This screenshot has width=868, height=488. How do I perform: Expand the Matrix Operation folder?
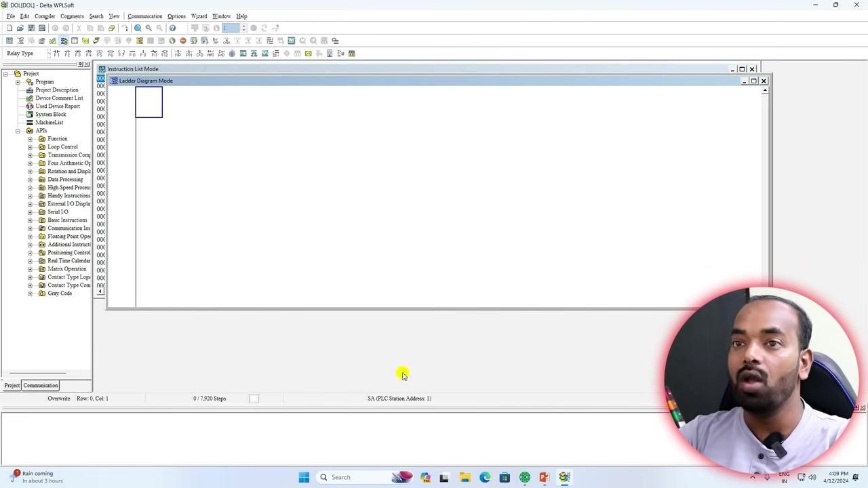tap(30, 269)
